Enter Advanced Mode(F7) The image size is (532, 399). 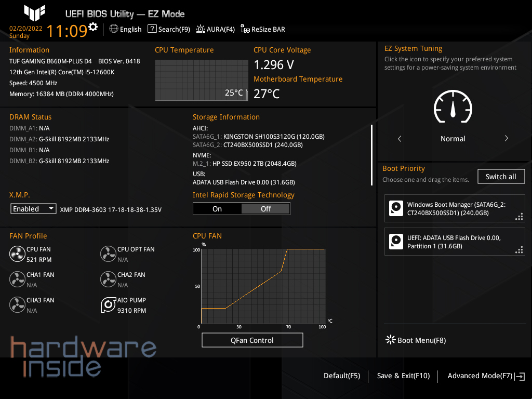click(480, 376)
